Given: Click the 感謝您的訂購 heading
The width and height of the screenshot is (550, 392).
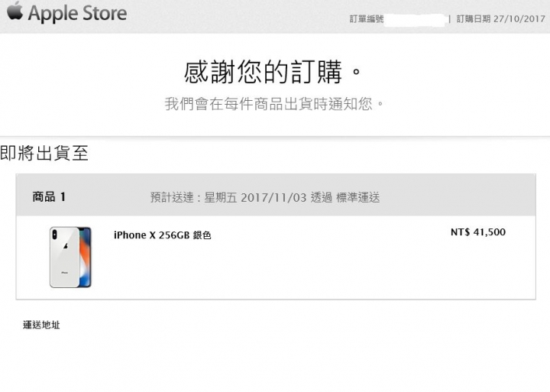Looking at the screenshot, I should [272, 72].
